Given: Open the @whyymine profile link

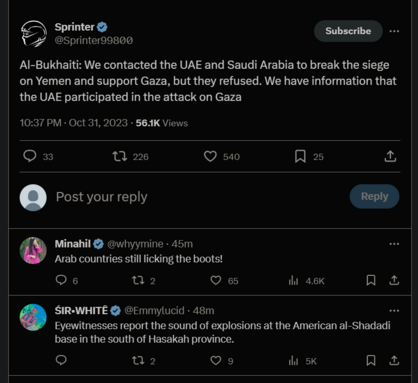Looking at the screenshot, I should 135,244.
